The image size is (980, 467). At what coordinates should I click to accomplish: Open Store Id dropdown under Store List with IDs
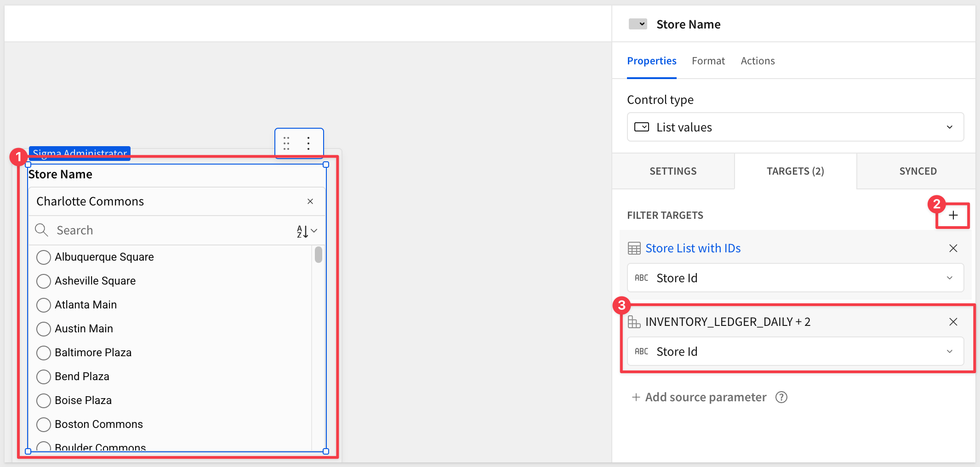coord(795,278)
